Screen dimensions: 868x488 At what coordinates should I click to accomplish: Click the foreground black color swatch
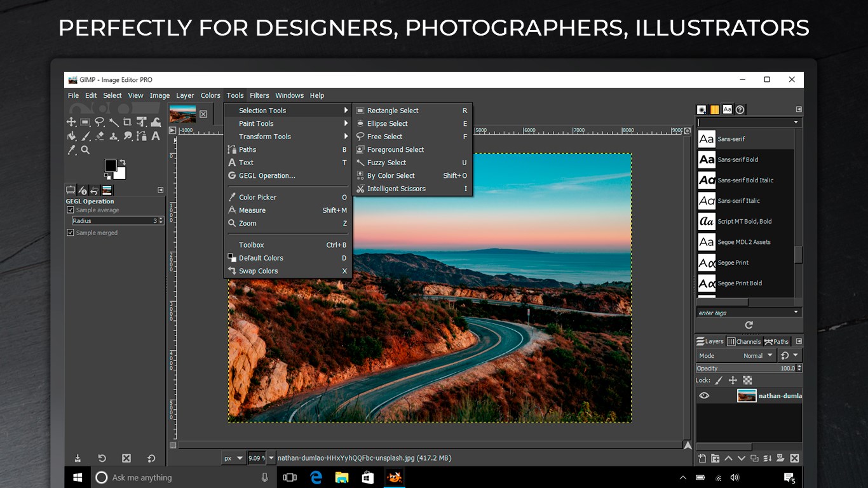tap(111, 165)
